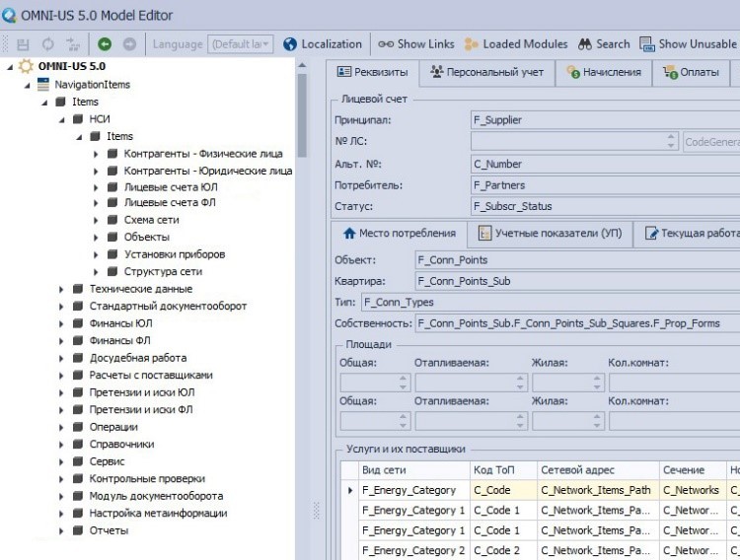
Task: Click the Show Unusable button
Action: point(689,44)
